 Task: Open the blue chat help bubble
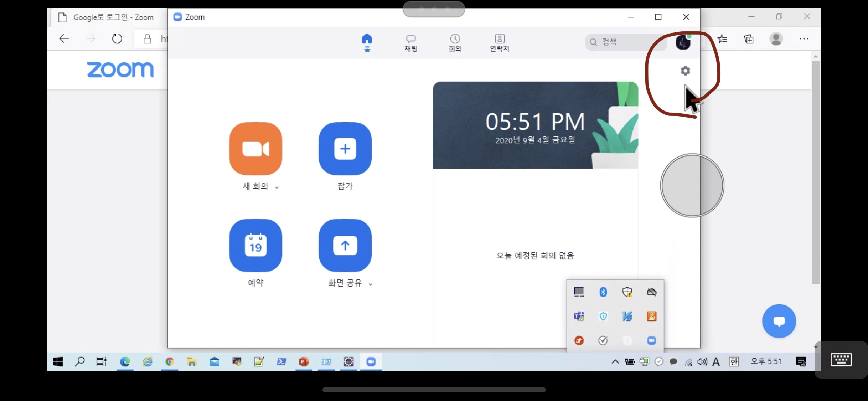tap(779, 321)
